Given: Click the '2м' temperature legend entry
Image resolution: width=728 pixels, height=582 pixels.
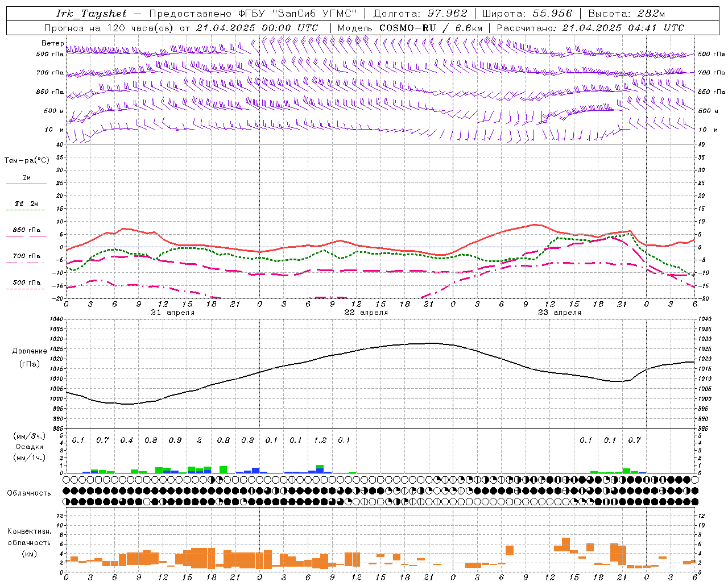Looking at the screenshot, I should click(x=27, y=178).
